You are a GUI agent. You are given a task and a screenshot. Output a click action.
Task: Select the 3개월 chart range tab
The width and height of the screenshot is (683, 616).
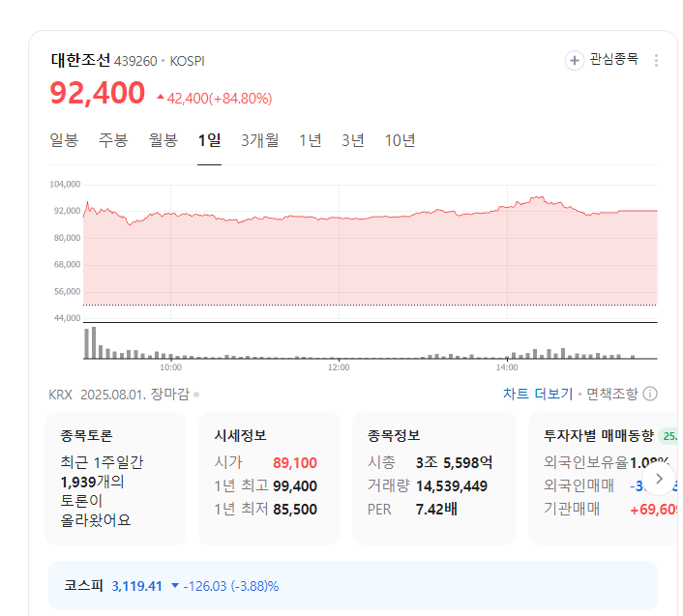260,140
